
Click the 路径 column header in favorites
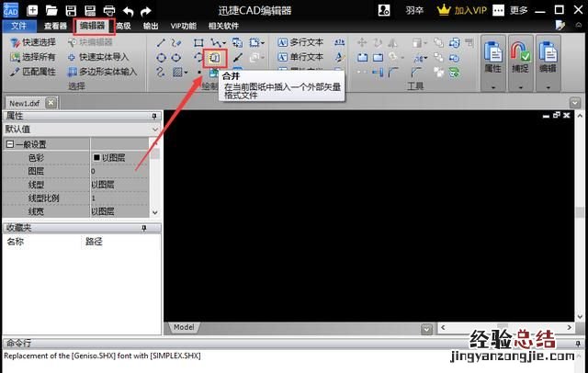click(x=94, y=242)
